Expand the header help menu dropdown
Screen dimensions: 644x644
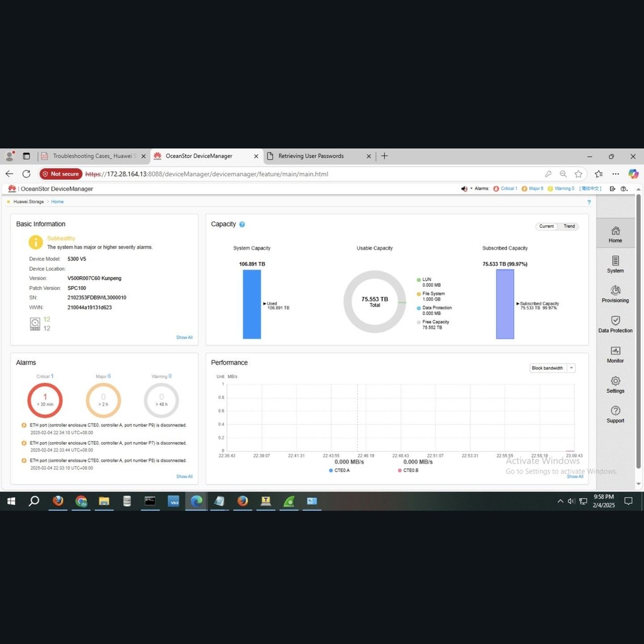click(624, 189)
